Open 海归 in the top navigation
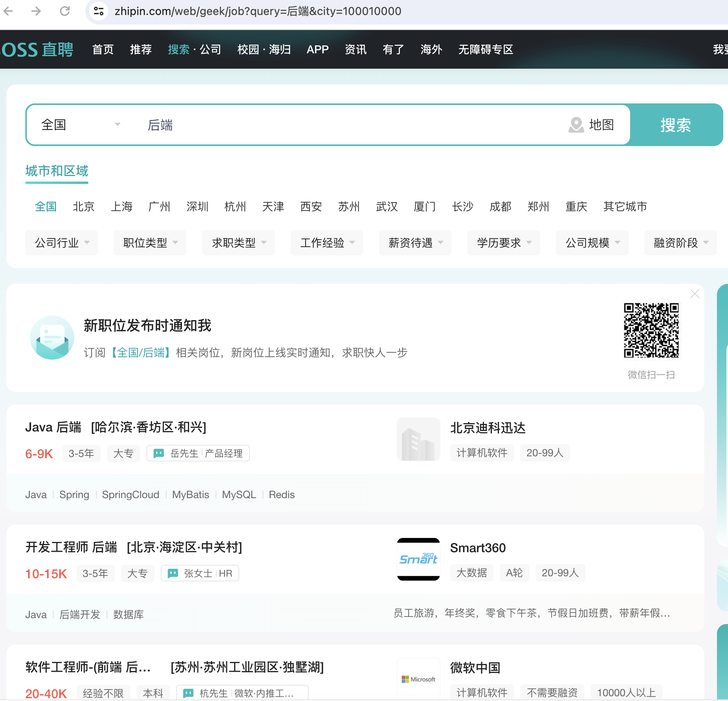 coord(280,49)
